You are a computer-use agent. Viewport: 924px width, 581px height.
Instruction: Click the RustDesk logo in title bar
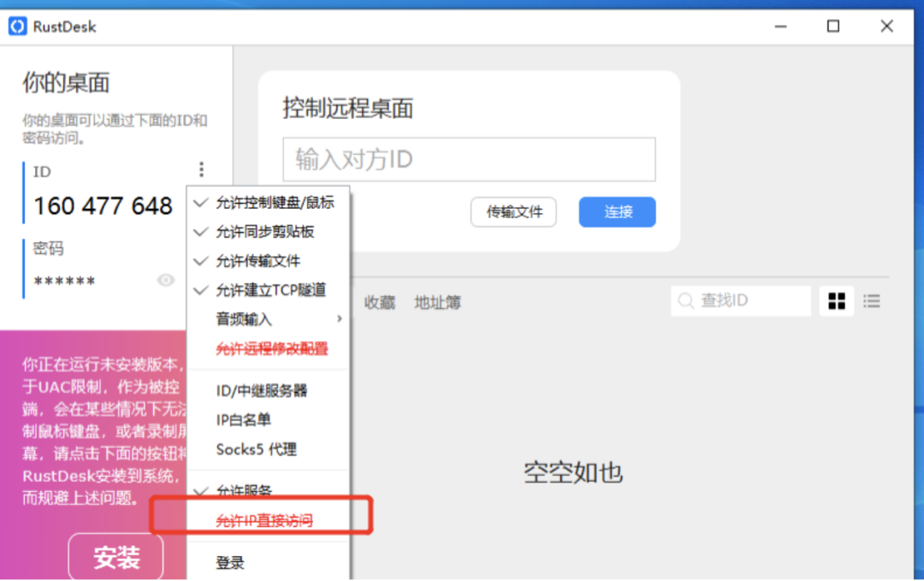18,27
